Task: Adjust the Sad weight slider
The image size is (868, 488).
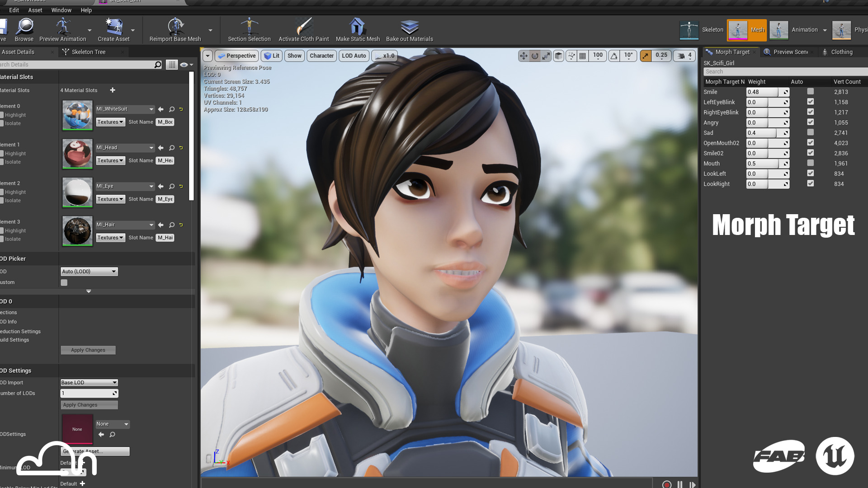Action: tap(768, 133)
